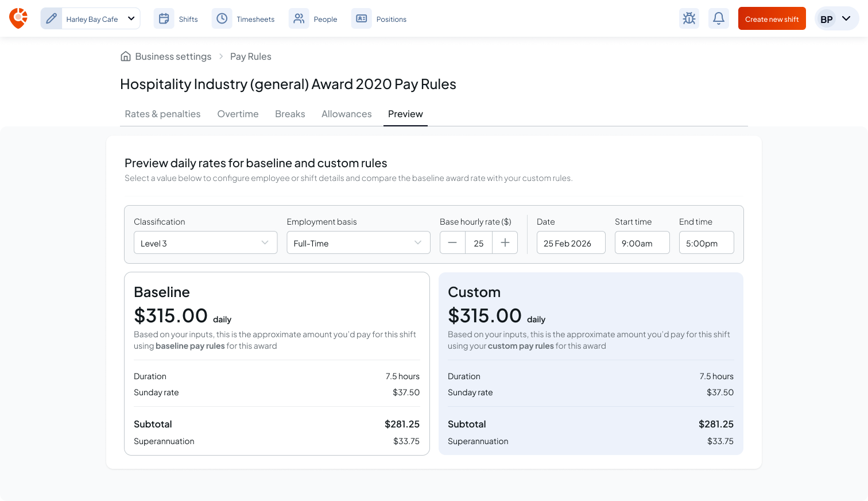Click the Create new shift button
The image size is (868, 501).
pyautogui.click(x=772, y=18)
